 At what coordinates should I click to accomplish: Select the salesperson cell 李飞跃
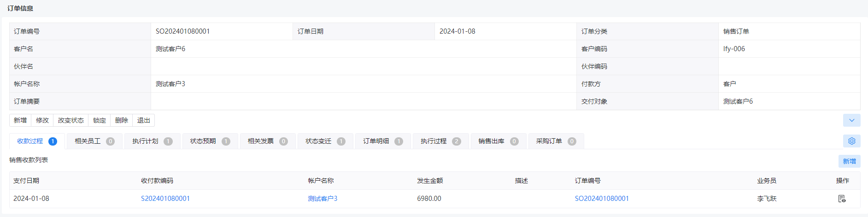[767, 199]
